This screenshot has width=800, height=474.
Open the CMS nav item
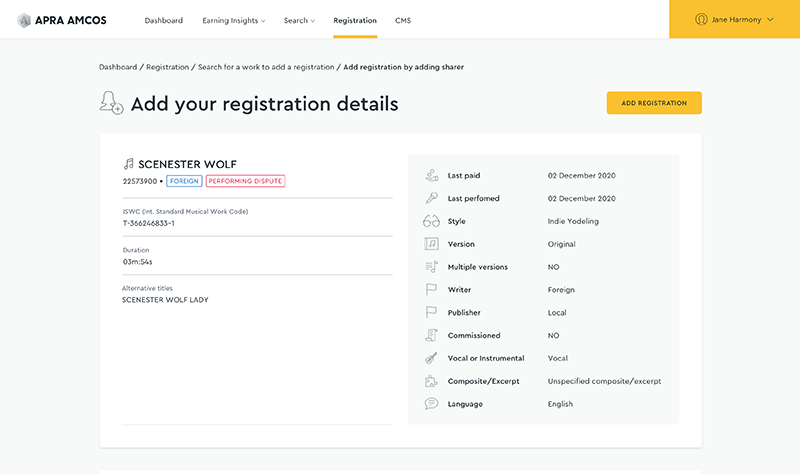point(402,20)
